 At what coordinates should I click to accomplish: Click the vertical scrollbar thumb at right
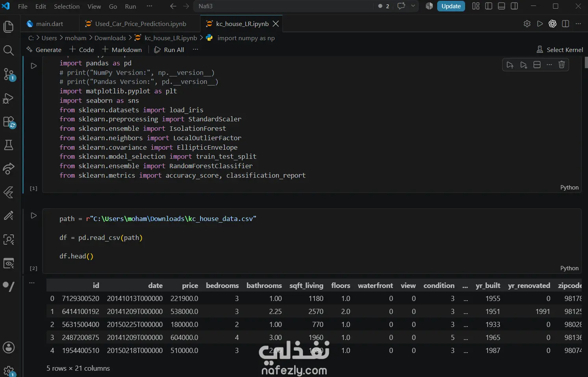point(586,62)
